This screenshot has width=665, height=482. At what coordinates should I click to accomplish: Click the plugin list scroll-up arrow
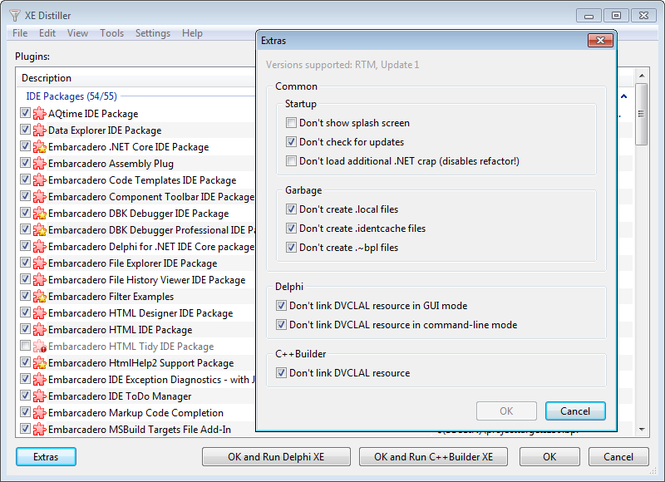[642, 76]
